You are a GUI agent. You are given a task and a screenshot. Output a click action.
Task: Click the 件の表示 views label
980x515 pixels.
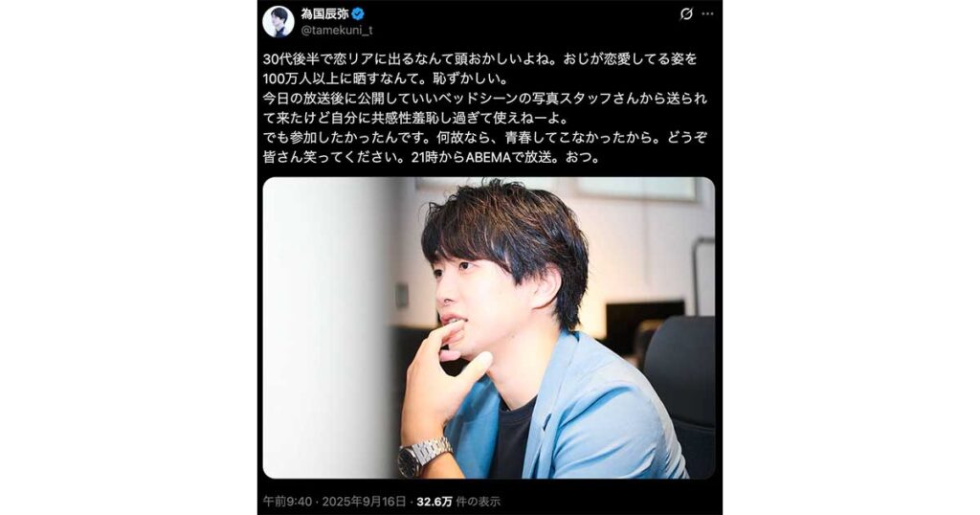[x=479, y=502]
